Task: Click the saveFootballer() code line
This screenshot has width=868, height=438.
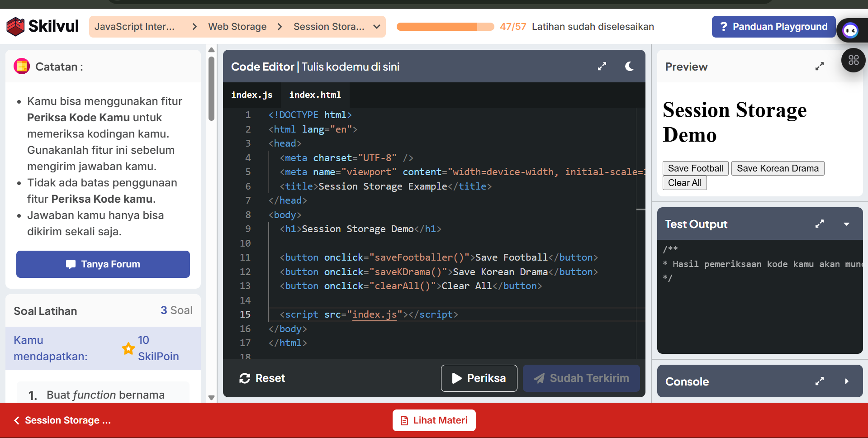Action: point(439,257)
